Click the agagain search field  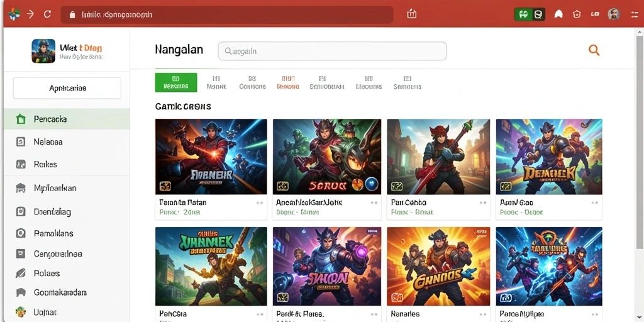click(332, 52)
